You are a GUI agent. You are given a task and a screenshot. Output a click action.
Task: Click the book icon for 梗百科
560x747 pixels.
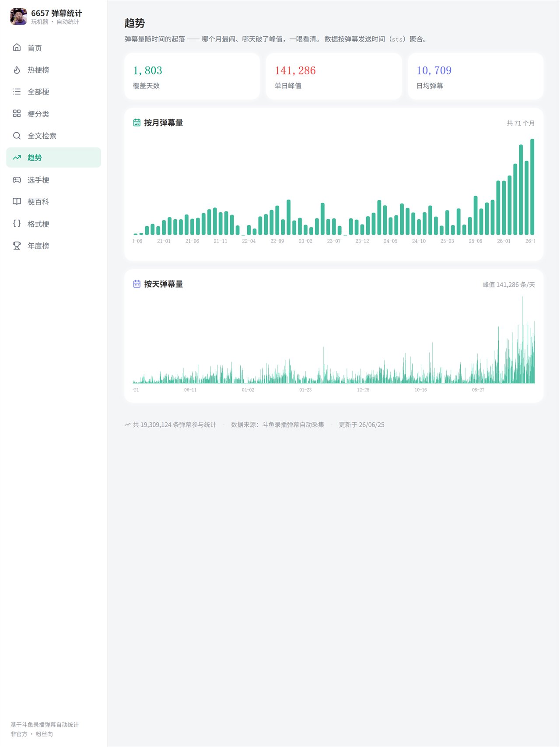(17, 201)
